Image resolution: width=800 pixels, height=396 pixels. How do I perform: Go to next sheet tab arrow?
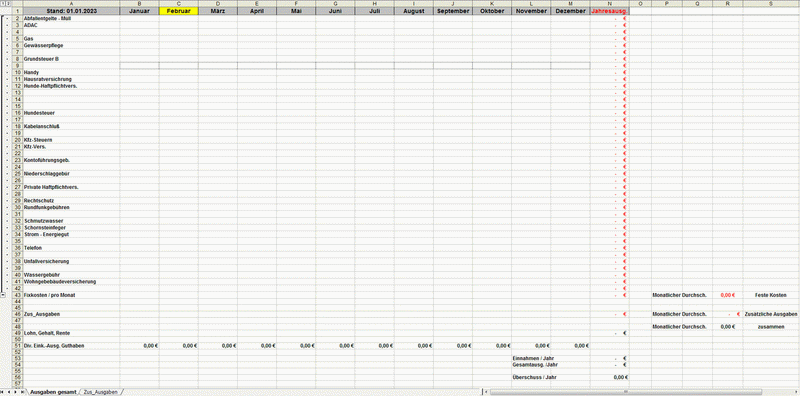click(15, 392)
